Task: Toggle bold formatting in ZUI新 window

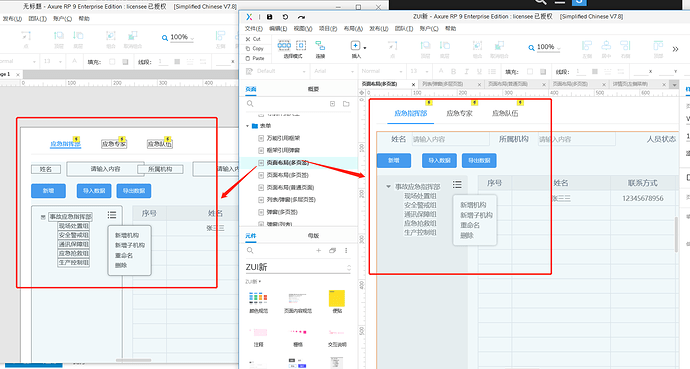Action: pos(453,71)
